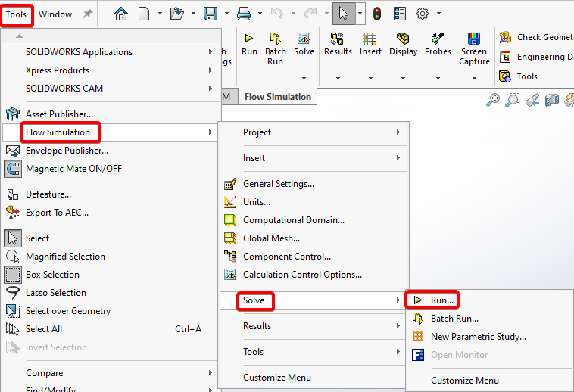Screen dimensions: 574x392
Task: Open Component Control...
Action: (314, 257)
